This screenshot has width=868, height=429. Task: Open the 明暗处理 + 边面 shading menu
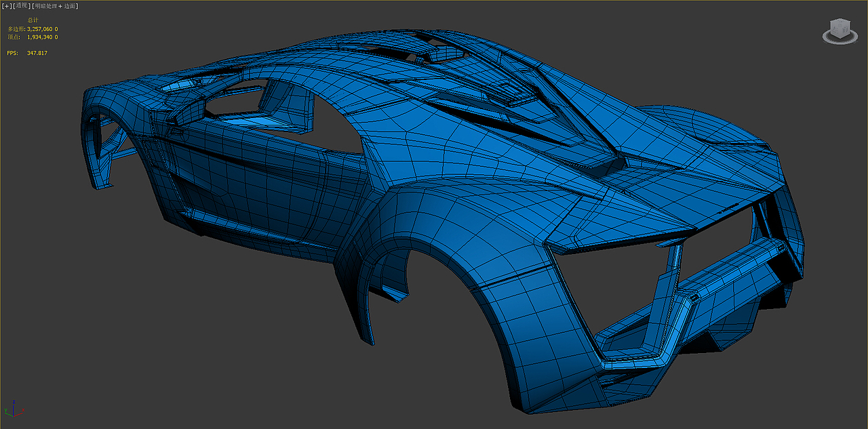[x=55, y=6]
